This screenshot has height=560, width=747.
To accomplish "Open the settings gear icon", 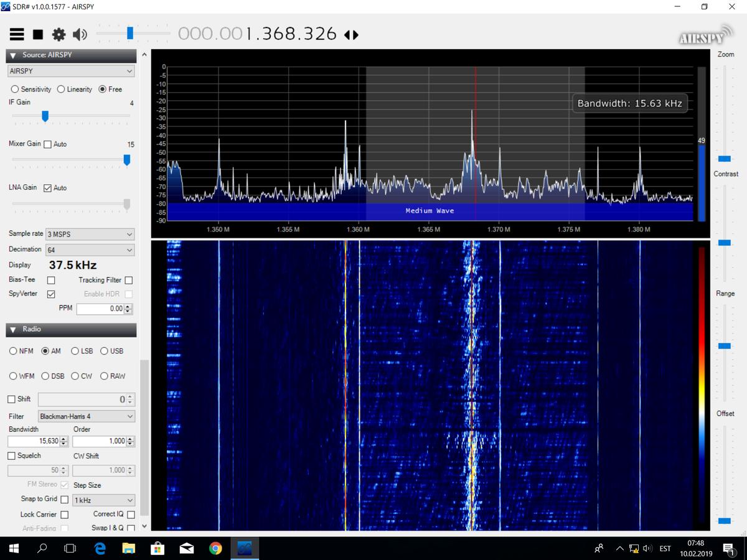I will pos(59,34).
